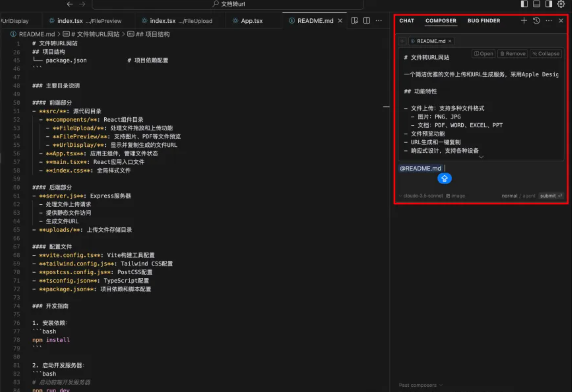
Task: Open composer panel more options
Action: point(549,21)
